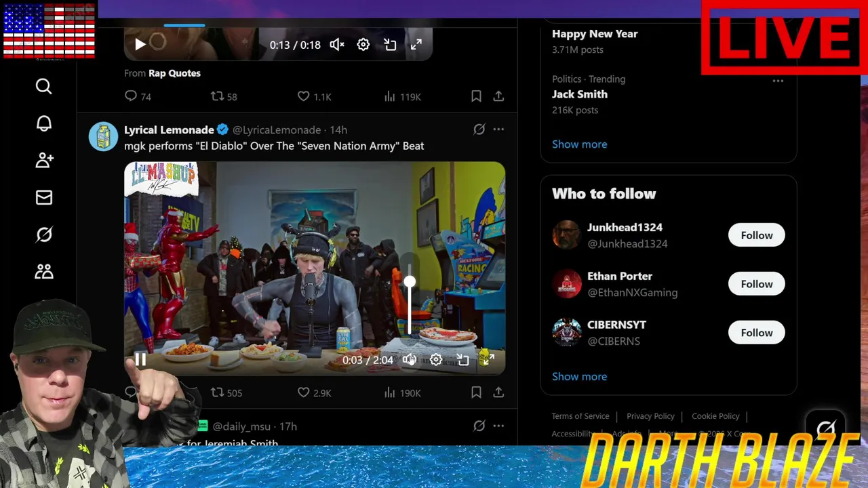Open Junkhead1324 profile avatar

pos(566,235)
